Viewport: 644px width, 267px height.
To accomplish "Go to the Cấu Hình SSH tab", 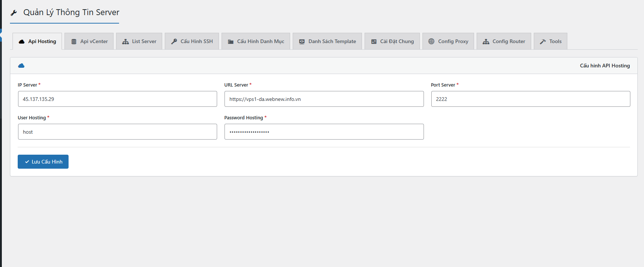I will coord(192,41).
